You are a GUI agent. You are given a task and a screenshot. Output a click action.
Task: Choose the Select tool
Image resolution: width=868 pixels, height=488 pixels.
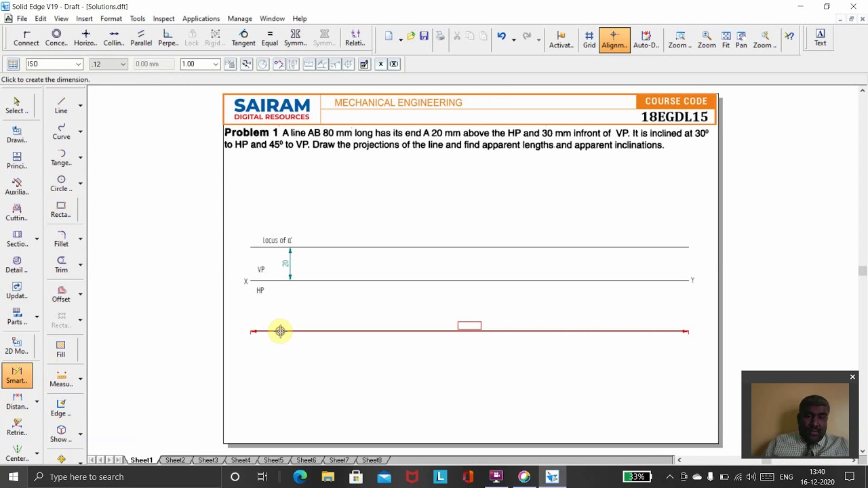17,106
